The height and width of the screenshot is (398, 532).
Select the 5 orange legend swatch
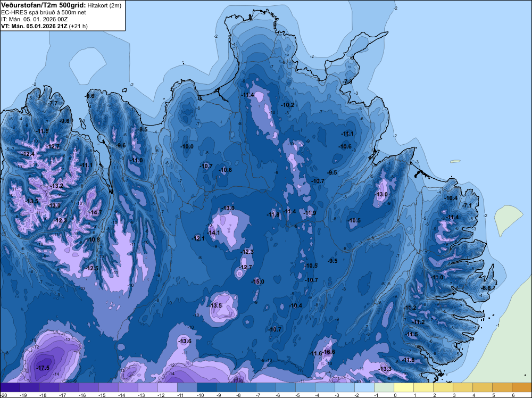[x=502, y=387]
